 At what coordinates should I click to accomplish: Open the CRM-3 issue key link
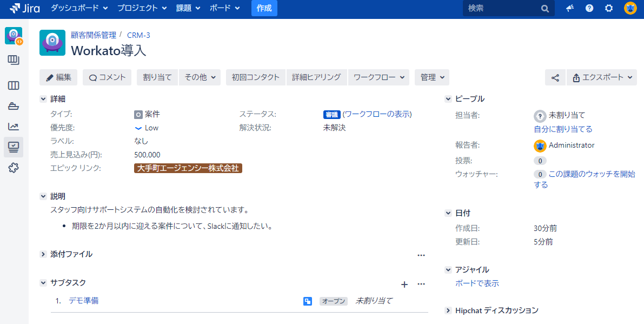tap(138, 35)
